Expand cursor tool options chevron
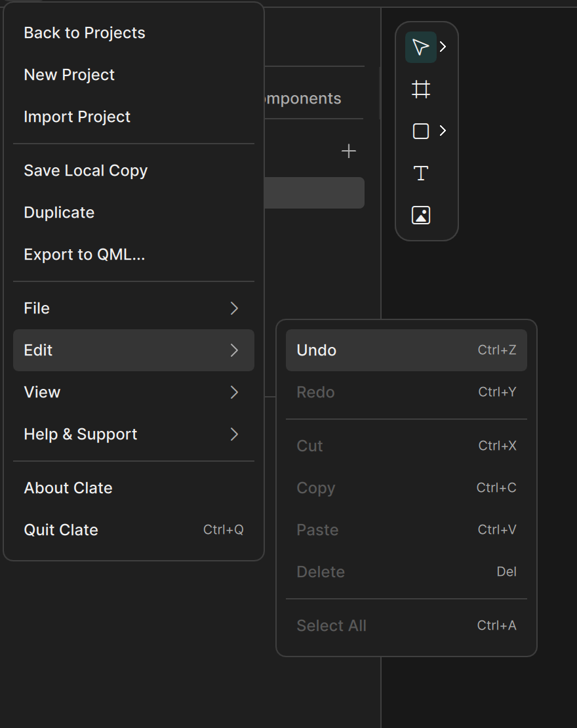Viewport: 577px width, 728px height. 443,47
